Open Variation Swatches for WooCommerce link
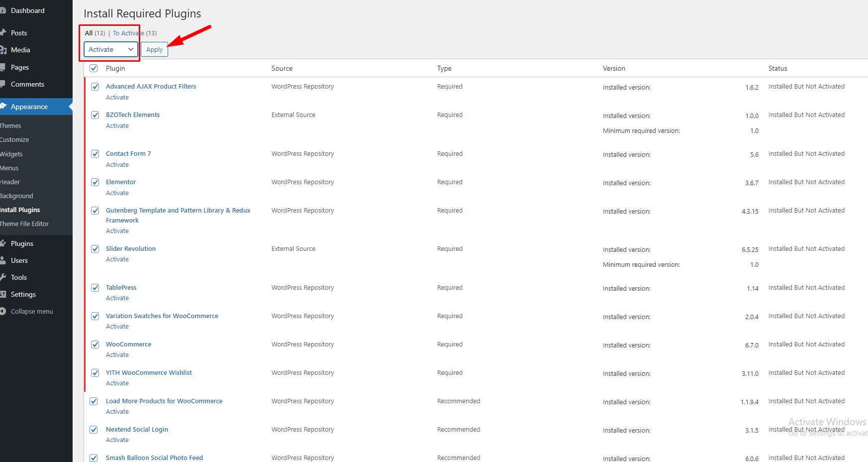This screenshot has height=462, width=868. coord(162,316)
